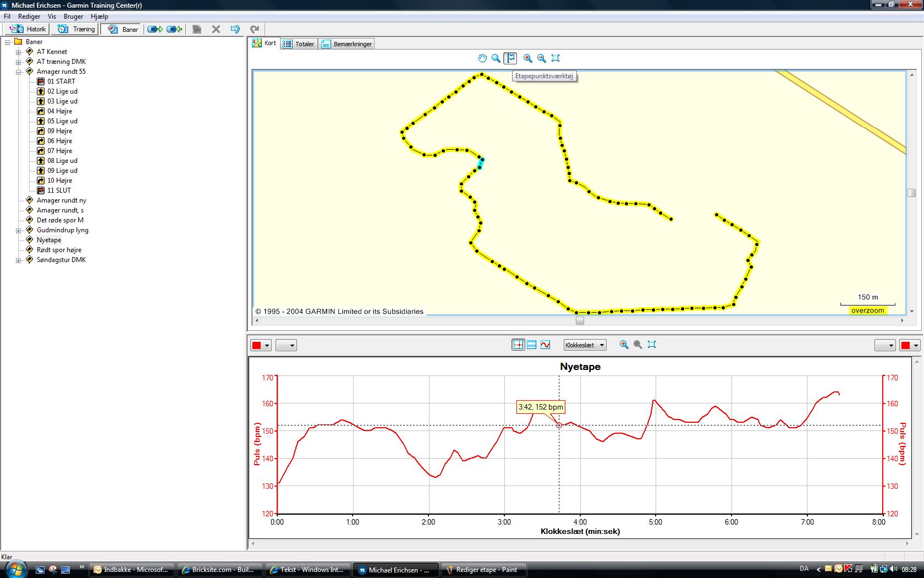The height and width of the screenshot is (578, 924).
Task: Click the delete X icon in toolbar
Action: (x=216, y=29)
